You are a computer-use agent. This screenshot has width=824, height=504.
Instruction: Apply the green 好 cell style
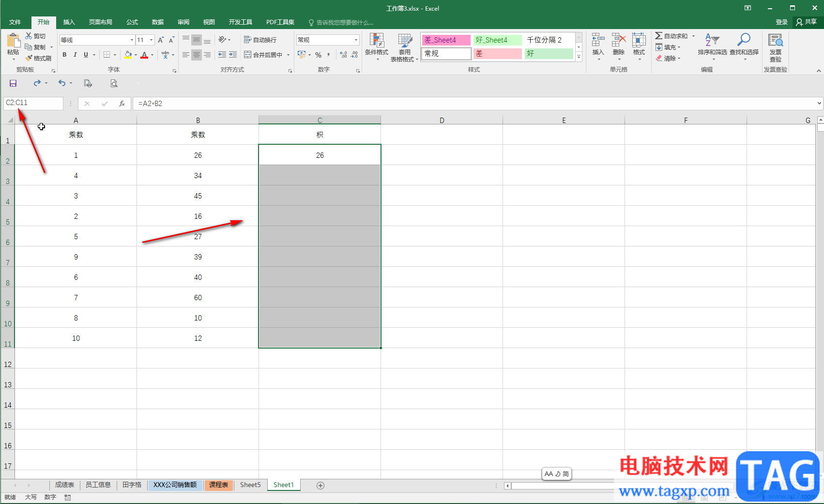click(549, 54)
